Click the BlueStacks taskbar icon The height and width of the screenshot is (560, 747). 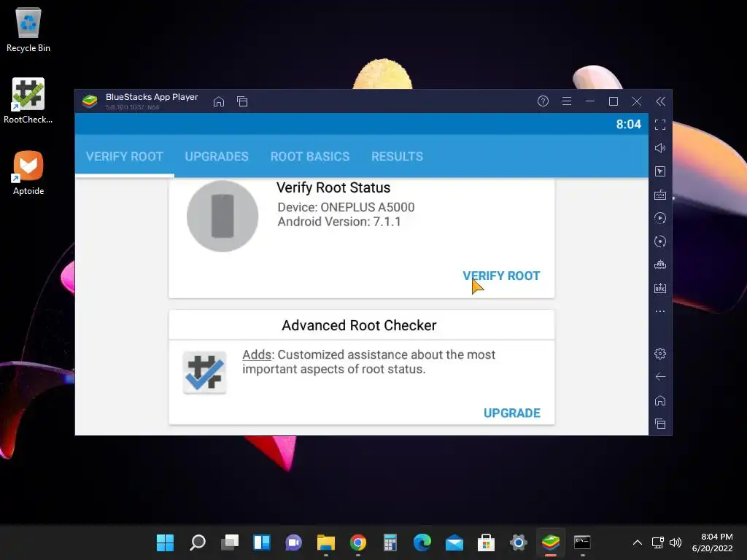550,542
